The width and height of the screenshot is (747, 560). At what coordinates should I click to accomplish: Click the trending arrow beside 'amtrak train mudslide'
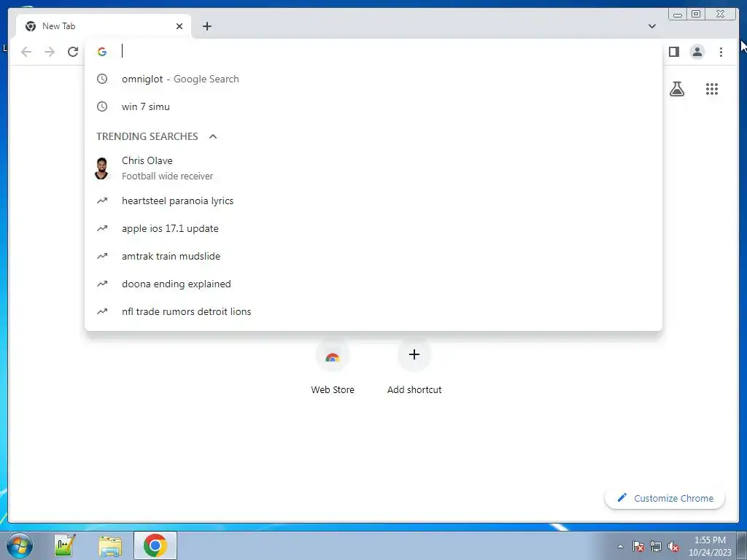point(102,256)
